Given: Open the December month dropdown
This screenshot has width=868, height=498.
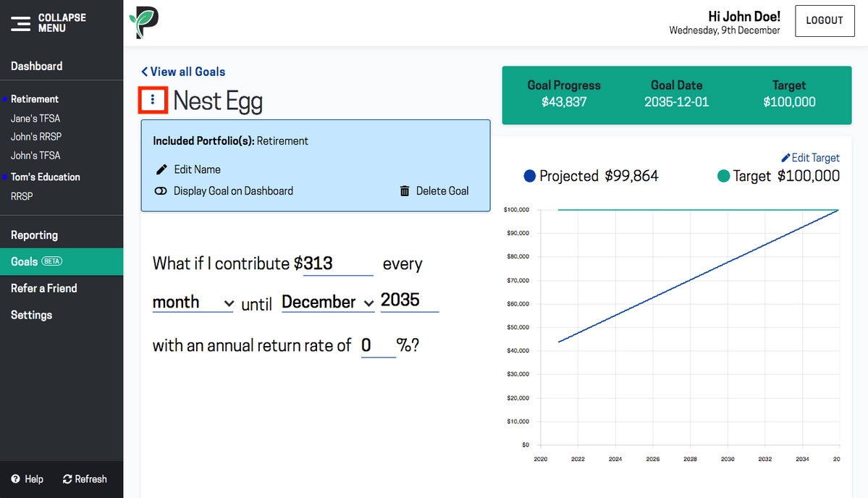Looking at the screenshot, I should (x=328, y=302).
